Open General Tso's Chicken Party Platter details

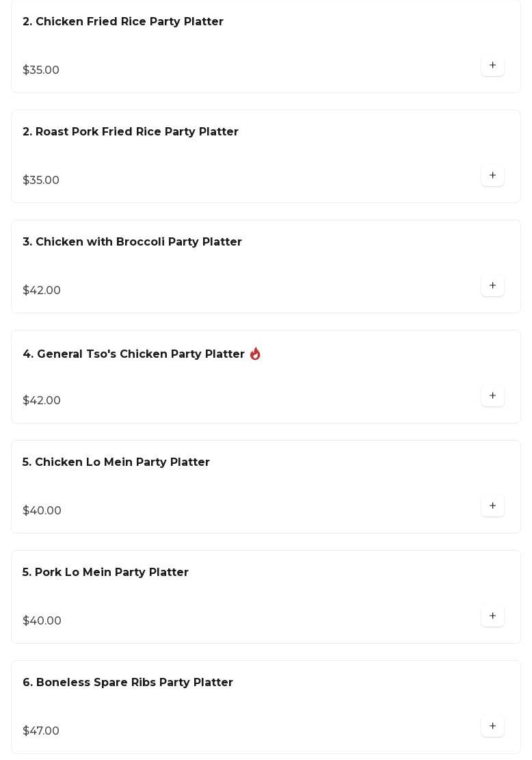[x=133, y=354]
